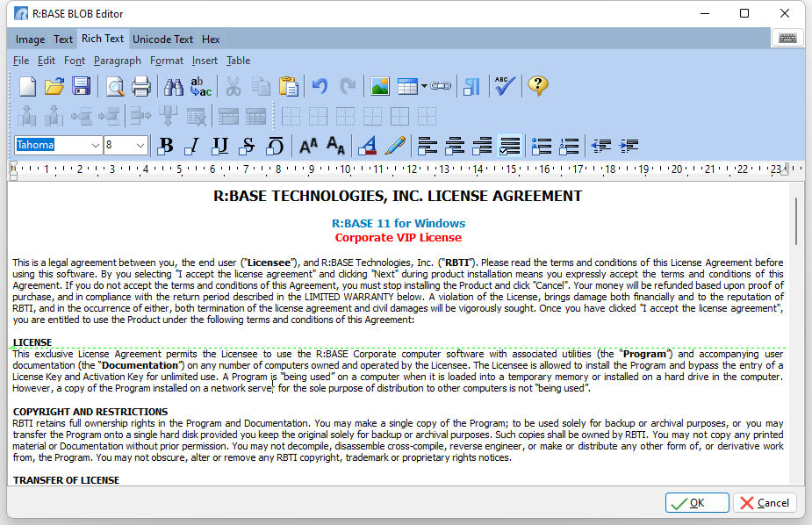Insert a picture using the landscape image icon
812x525 pixels.
point(380,86)
